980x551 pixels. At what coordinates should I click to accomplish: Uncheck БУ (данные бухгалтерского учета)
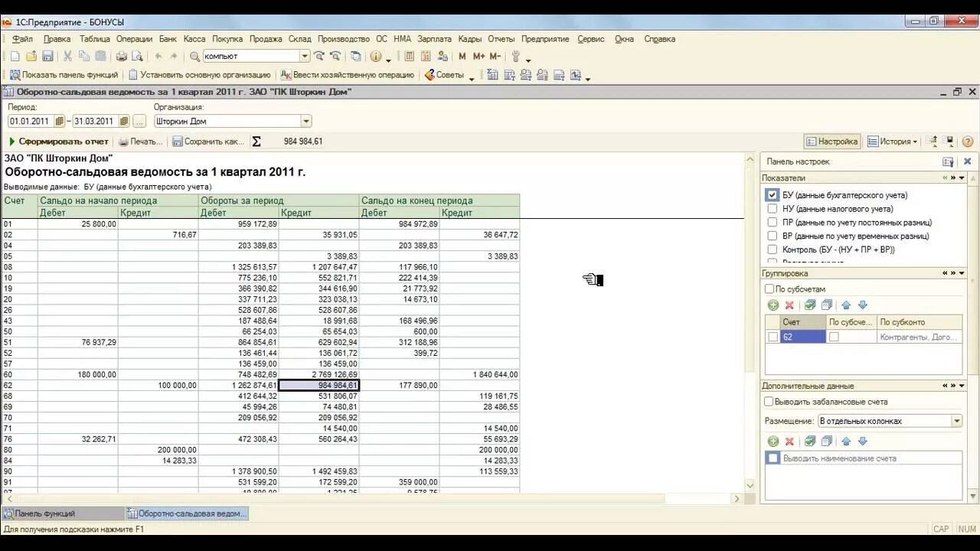click(x=772, y=195)
